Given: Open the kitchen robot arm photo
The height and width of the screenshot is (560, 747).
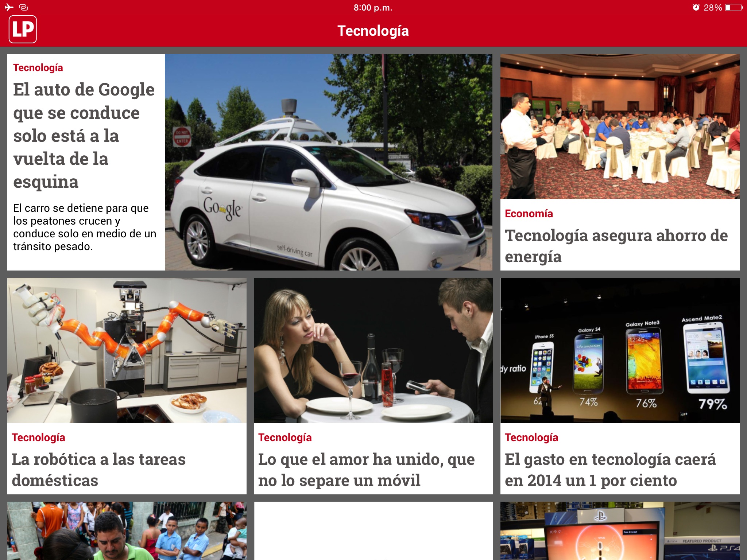Looking at the screenshot, I should (127, 350).
